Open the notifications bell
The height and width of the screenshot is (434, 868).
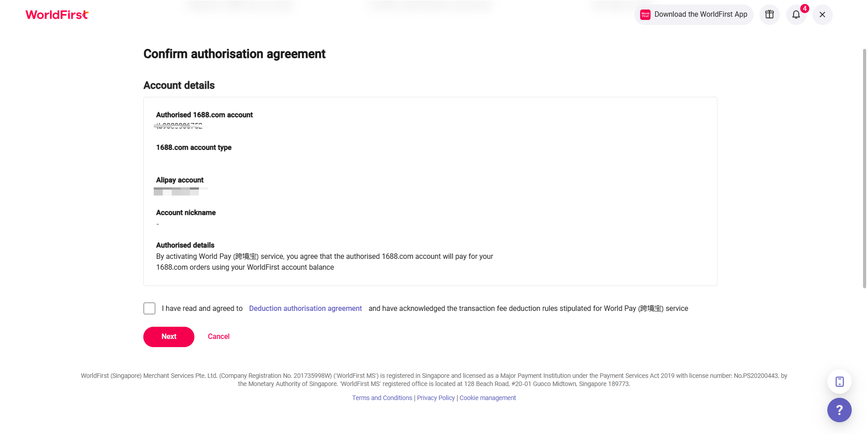(x=796, y=15)
